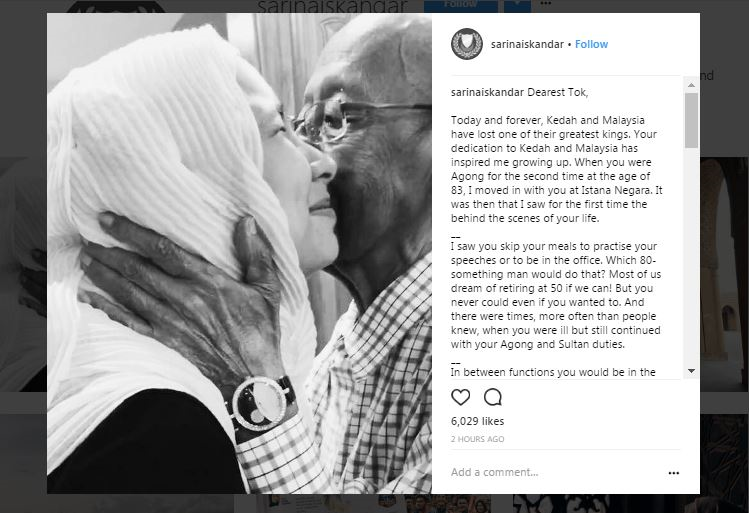Open the 2 hours ago timestamp
This screenshot has width=749, height=513.
tap(477, 439)
